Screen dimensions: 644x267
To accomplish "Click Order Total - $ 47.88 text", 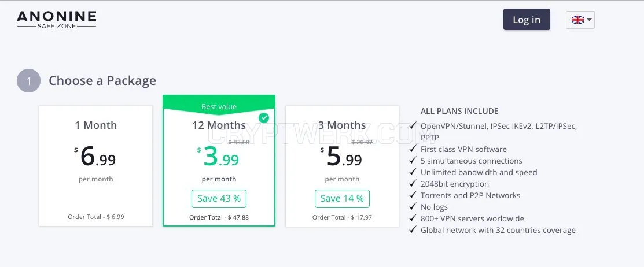I will [x=219, y=217].
